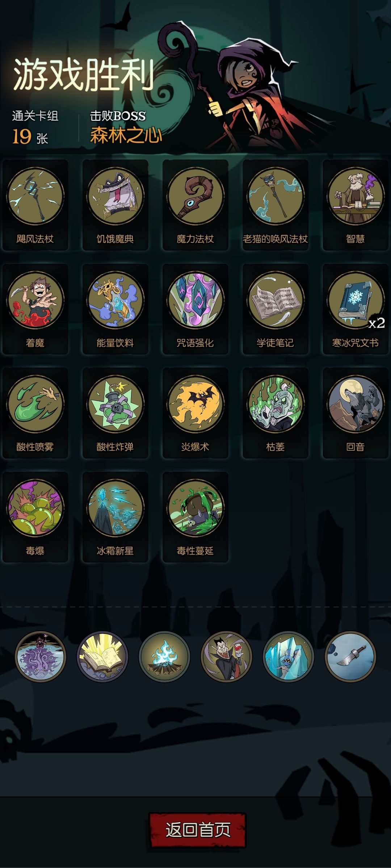The height and width of the screenshot is (868, 391).
Task: Tap the 魔力法杖 staff card
Action: click(x=195, y=205)
